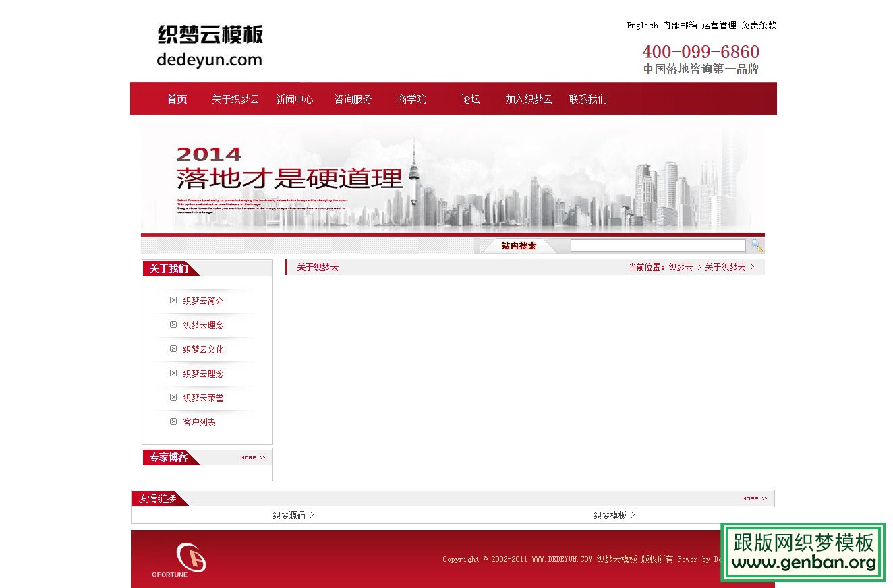Open the MORE link on 专家博客 panel
The width and height of the screenshot is (893, 588).
(252, 457)
